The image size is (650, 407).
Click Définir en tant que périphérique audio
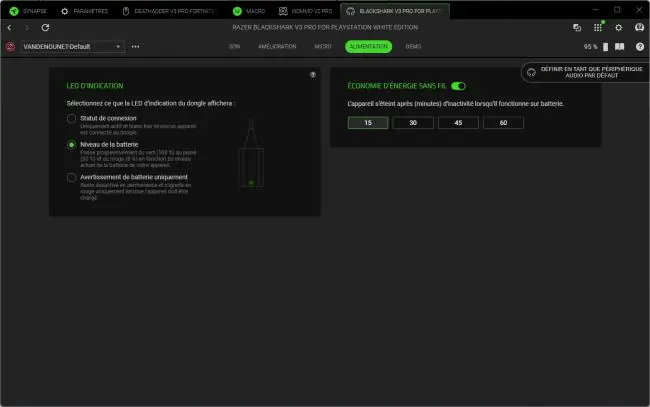[585, 73]
